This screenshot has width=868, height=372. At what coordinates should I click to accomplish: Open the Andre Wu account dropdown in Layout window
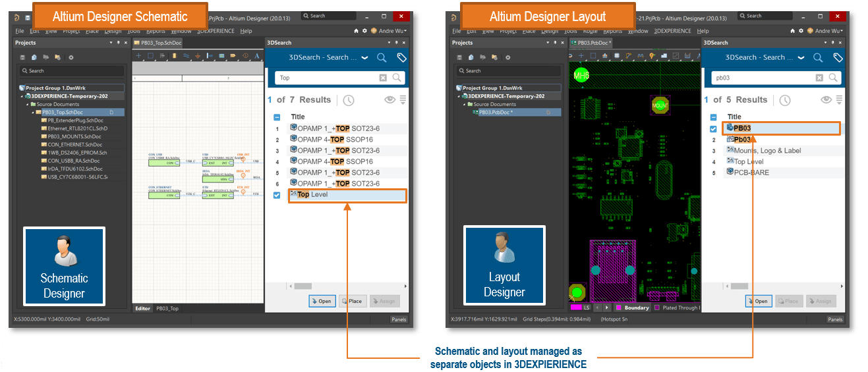tap(825, 31)
